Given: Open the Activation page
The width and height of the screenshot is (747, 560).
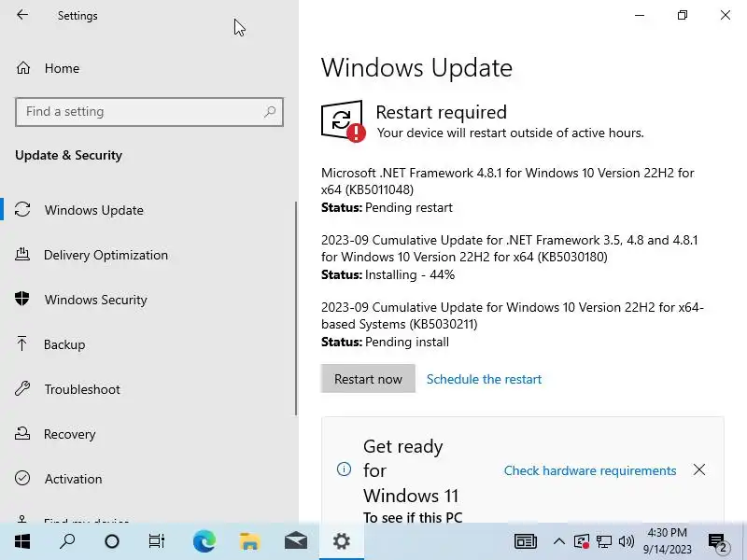Looking at the screenshot, I should click(73, 479).
